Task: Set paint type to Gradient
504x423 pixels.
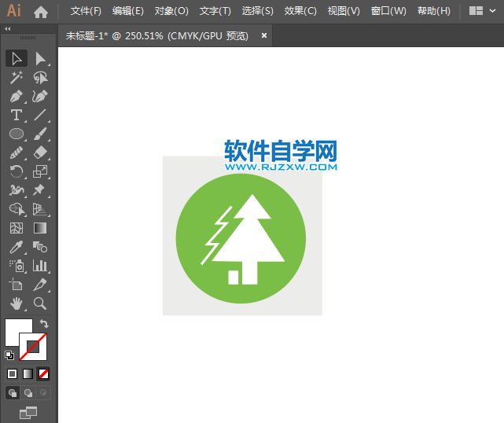Action: pos(28,373)
